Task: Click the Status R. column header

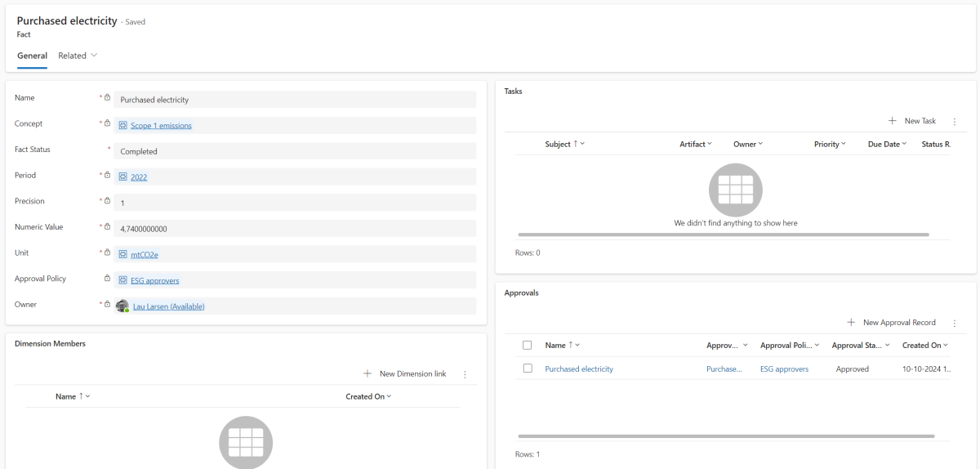Action: (936, 144)
